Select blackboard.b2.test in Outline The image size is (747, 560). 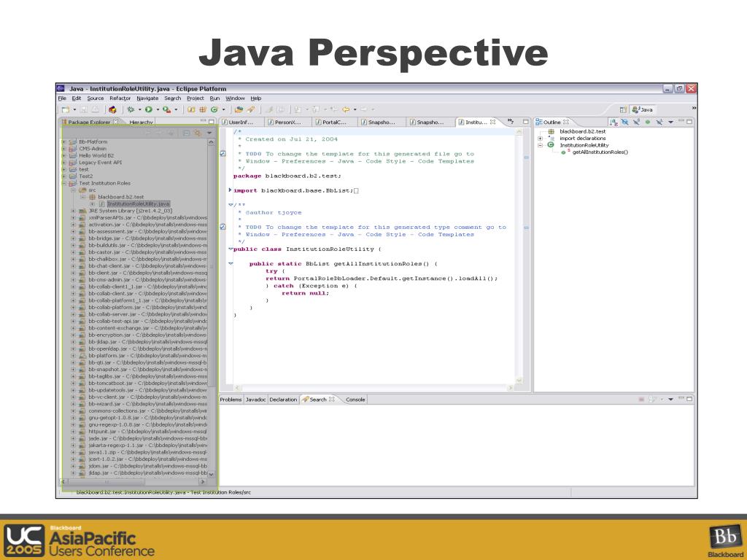(x=583, y=131)
